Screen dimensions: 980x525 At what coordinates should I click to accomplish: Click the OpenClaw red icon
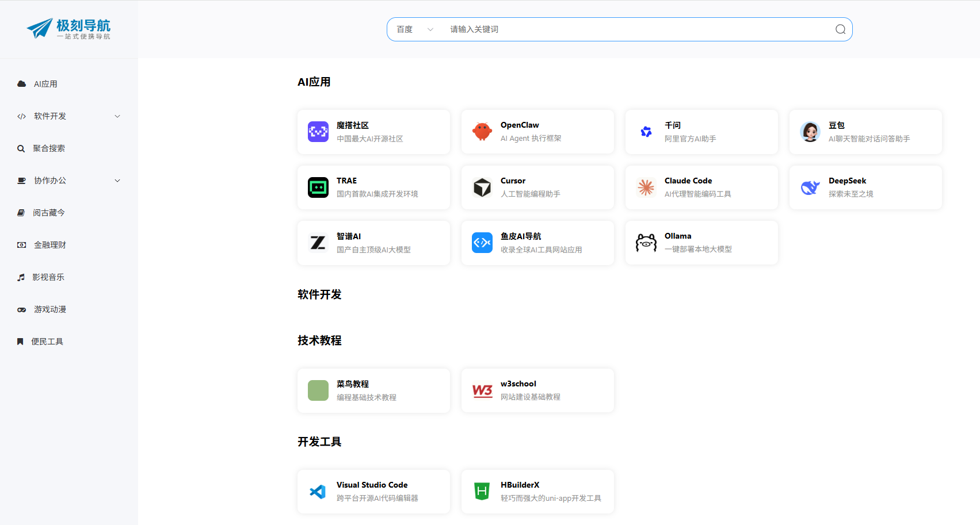(x=482, y=132)
